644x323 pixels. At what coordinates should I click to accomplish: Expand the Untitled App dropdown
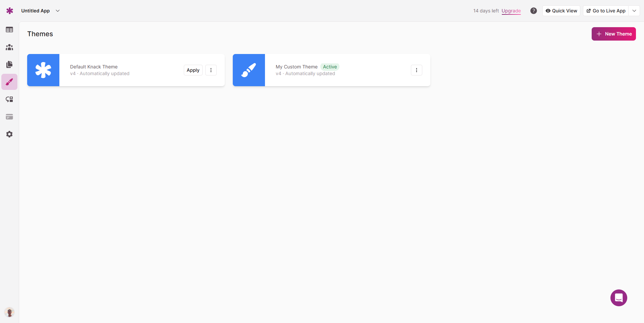point(58,11)
